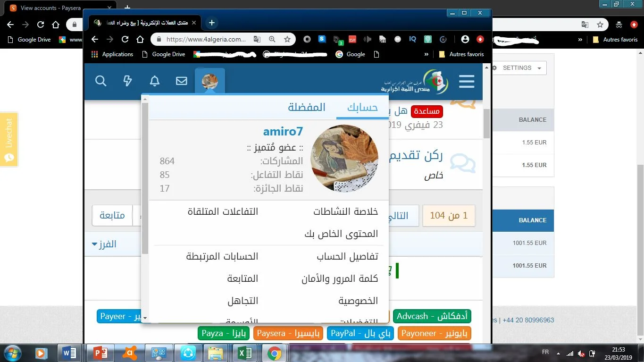Open the SETTINGS dropdown button

coord(519,68)
